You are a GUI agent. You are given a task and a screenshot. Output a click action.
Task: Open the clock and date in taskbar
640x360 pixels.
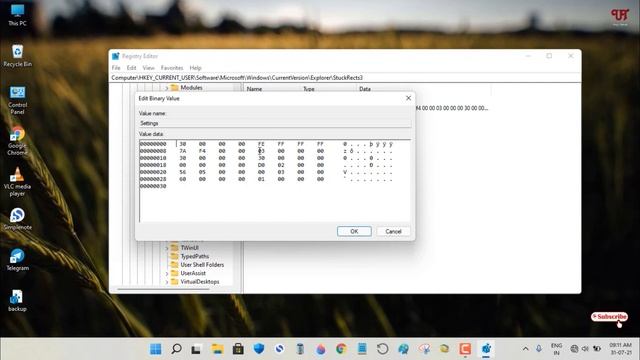[x=620, y=349]
